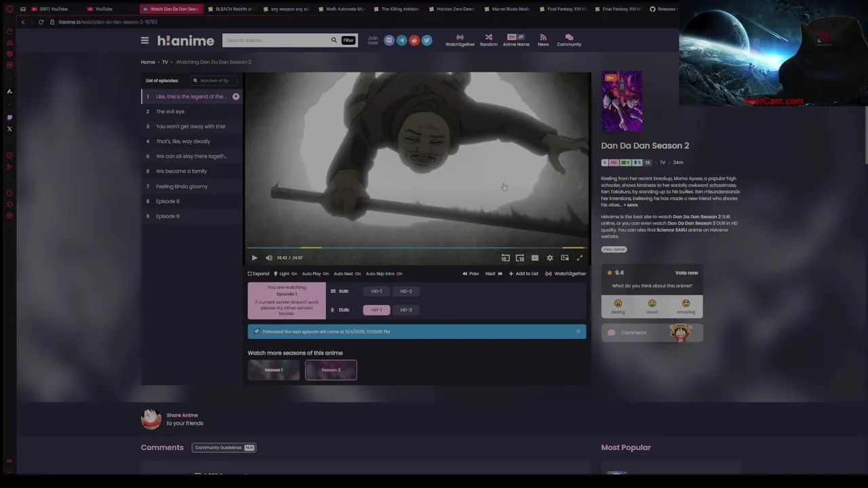
Task: Skip forward 10 seconds in the player
Action: [x=520, y=258]
